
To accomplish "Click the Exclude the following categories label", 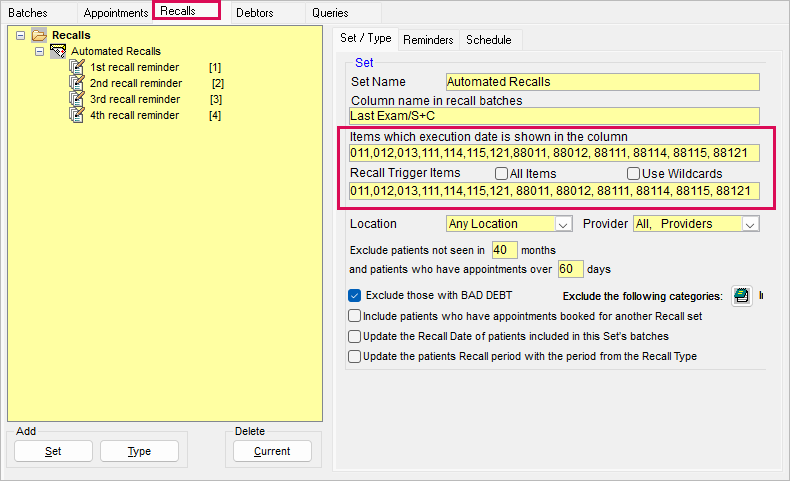I will (642, 296).
